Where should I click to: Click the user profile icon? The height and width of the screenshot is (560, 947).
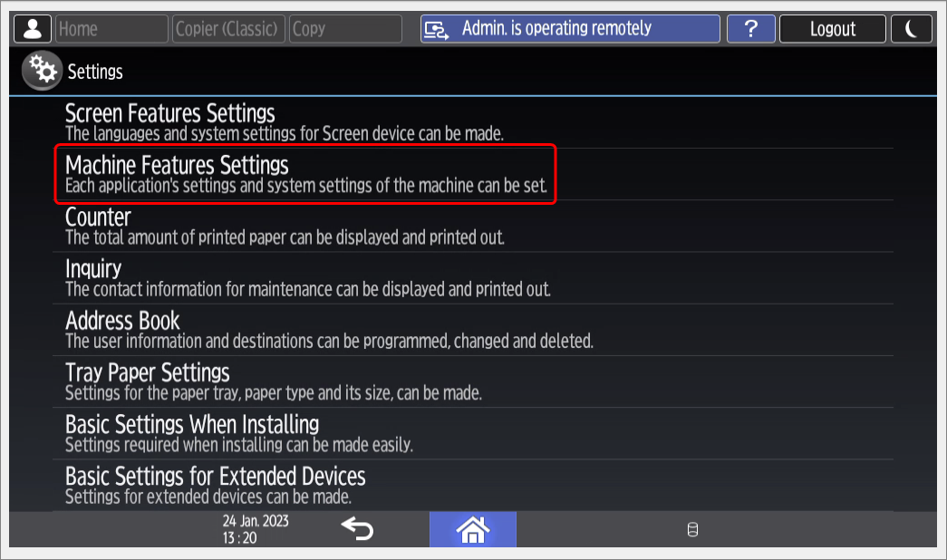point(33,29)
